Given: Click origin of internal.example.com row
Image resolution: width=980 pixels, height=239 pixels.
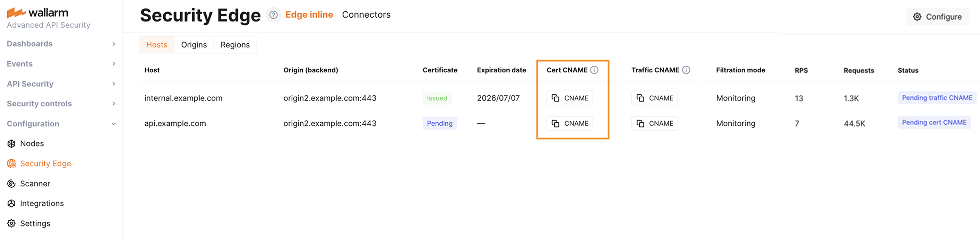Looking at the screenshot, I should point(330,98).
